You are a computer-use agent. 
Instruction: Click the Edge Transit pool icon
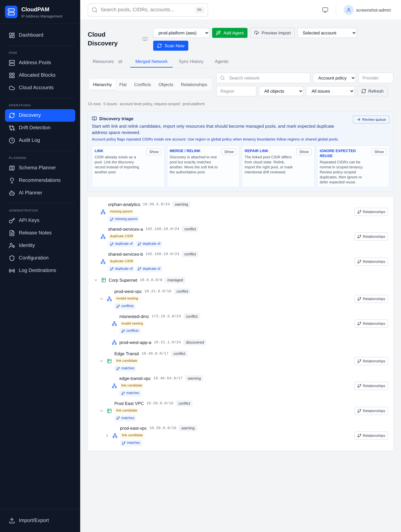109,361
